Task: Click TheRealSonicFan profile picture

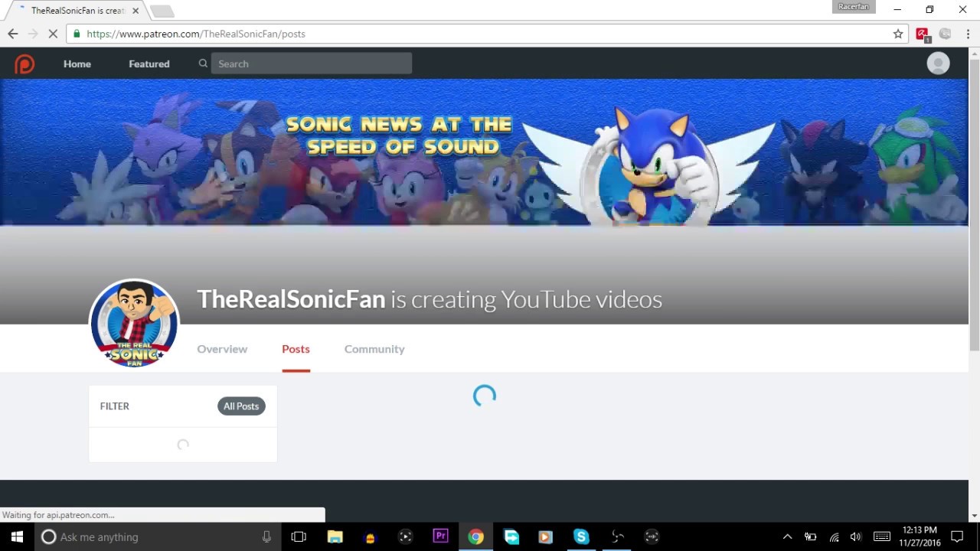Action: point(134,323)
